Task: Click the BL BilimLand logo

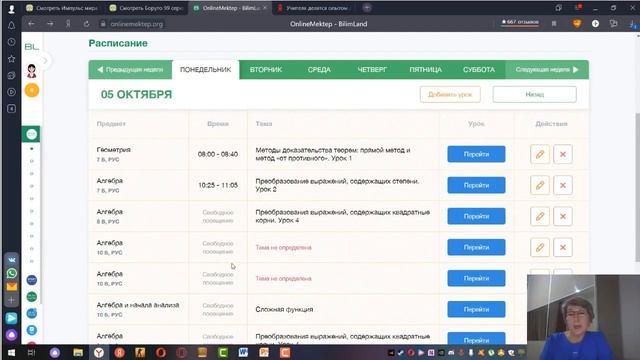Action: point(31,47)
